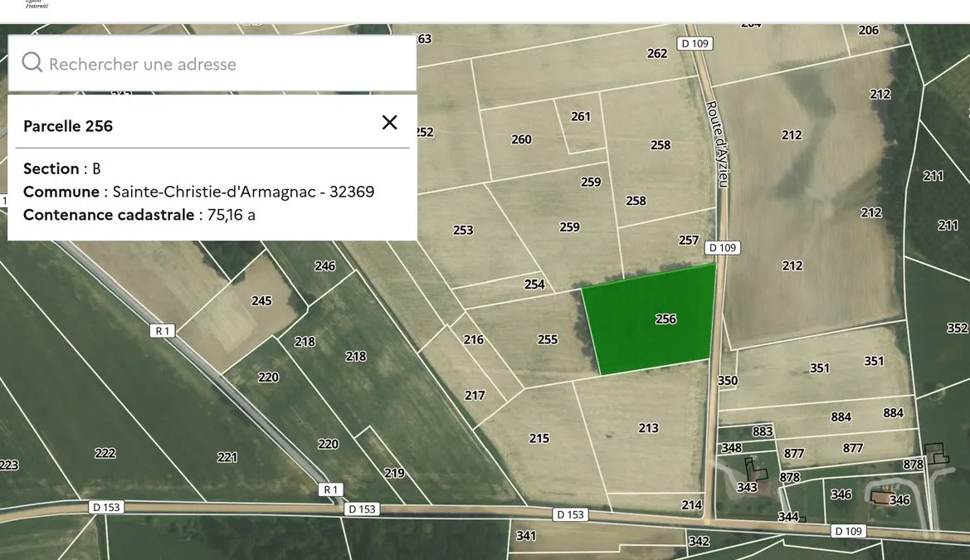Viewport: 970px width, 560px height.
Task: Focus the 'Rechercher une adresse' search field
Action: tap(212, 63)
